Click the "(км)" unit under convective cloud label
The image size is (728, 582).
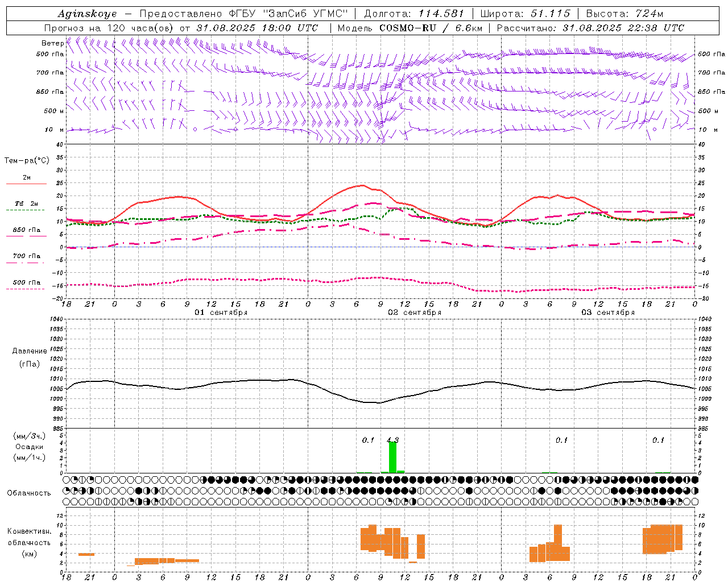(30, 554)
